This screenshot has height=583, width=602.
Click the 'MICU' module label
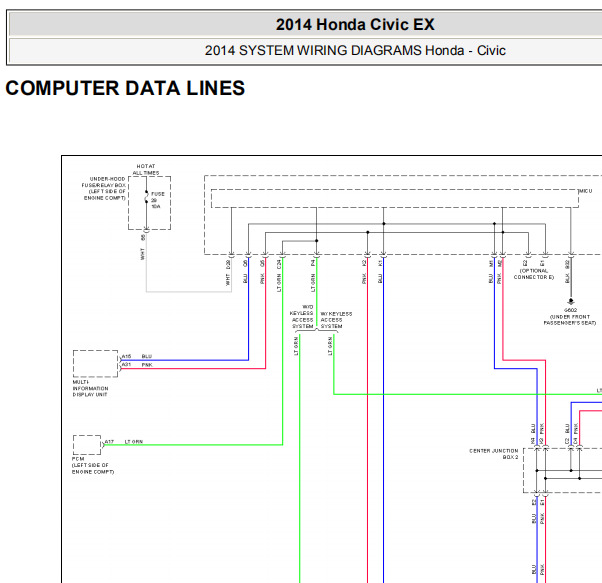pyautogui.click(x=585, y=191)
